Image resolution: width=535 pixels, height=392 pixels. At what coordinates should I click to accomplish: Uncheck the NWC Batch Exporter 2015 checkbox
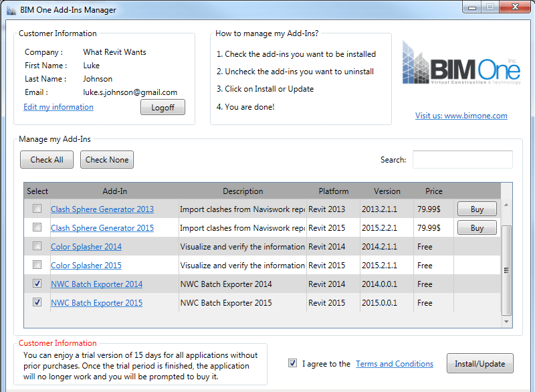point(37,302)
